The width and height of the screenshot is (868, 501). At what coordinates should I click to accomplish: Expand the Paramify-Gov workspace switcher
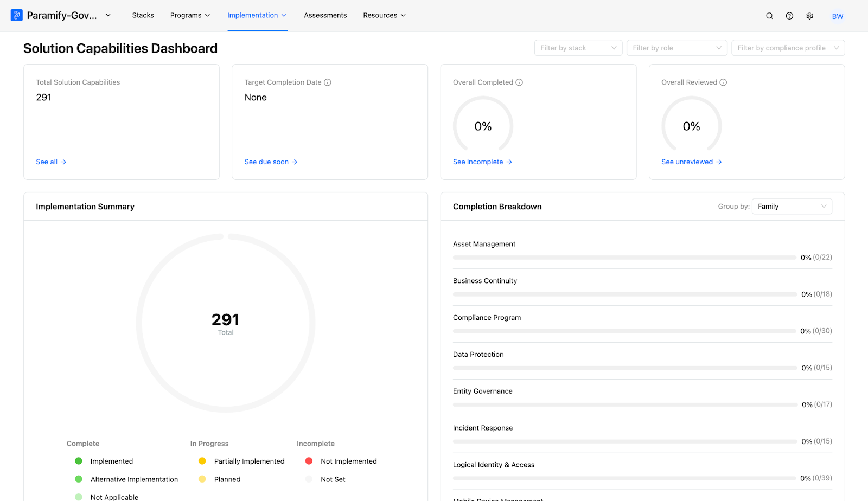click(108, 15)
